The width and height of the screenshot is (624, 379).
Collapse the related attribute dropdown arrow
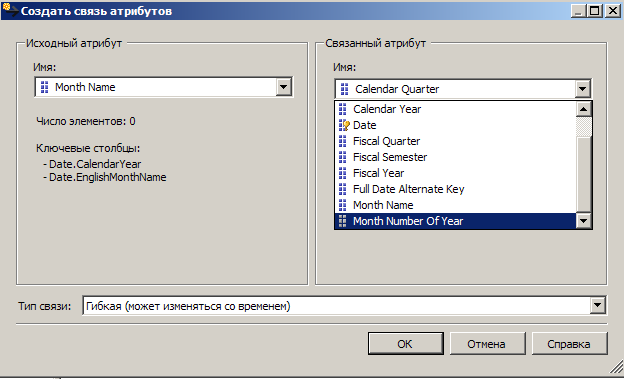coord(583,89)
